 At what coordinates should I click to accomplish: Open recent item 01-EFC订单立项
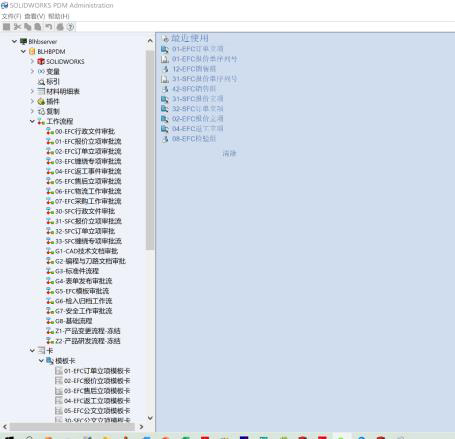pyautogui.click(x=198, y=49)
